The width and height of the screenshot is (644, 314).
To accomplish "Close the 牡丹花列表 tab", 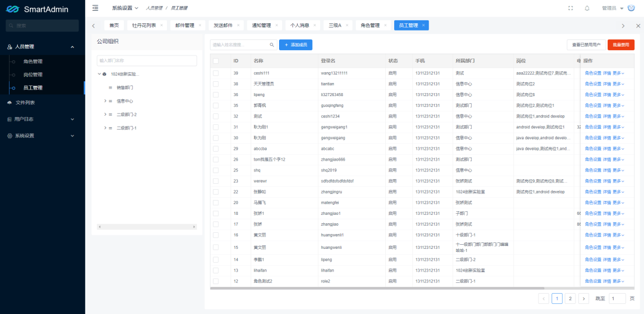I will (x=162, y=26).
